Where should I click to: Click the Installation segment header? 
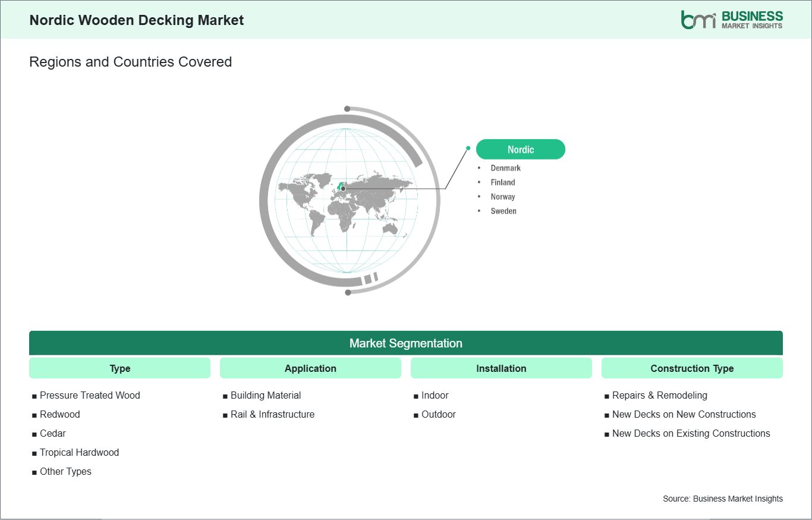[501, 368]
